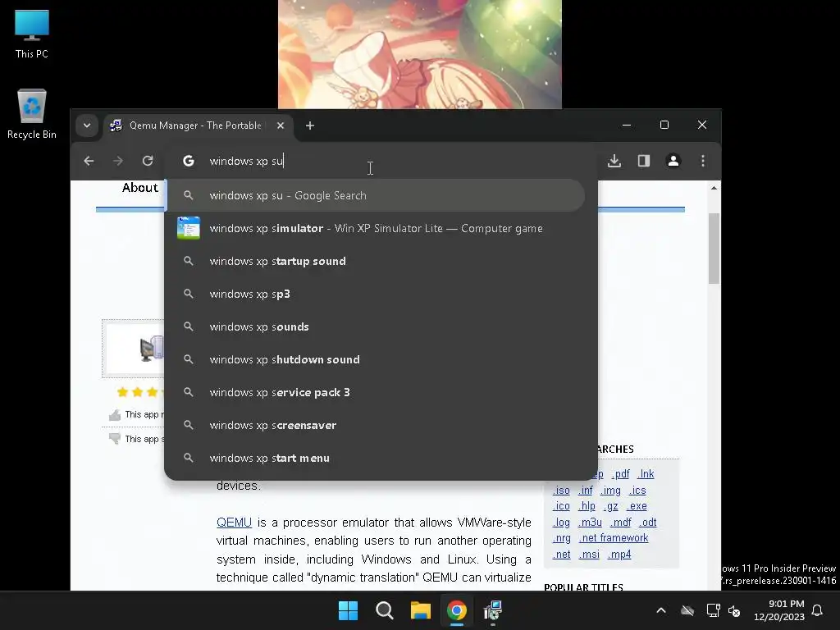Viewport: 840px width, 630px height.
Task: Open the Qemu Manager taskbar icon
Action: point(493,610)
